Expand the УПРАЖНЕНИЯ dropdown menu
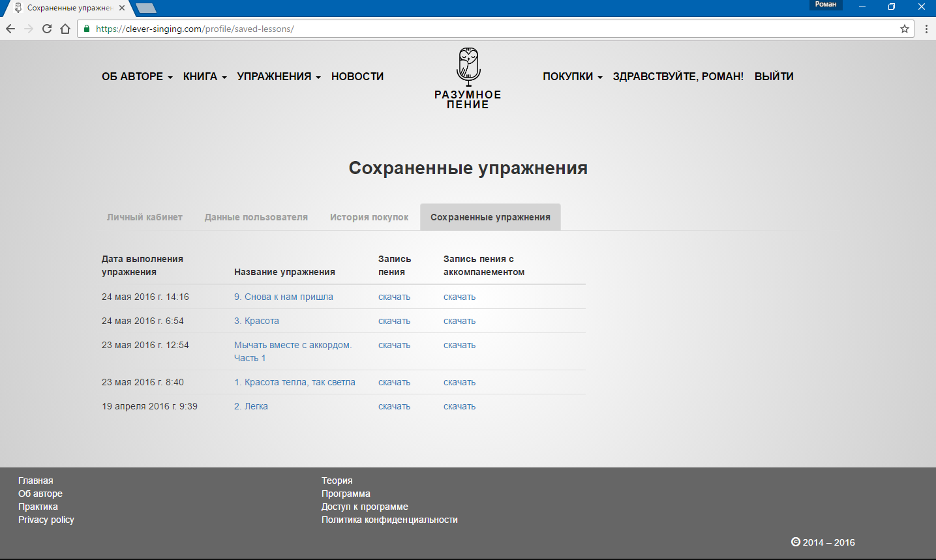 click(279, 76)
